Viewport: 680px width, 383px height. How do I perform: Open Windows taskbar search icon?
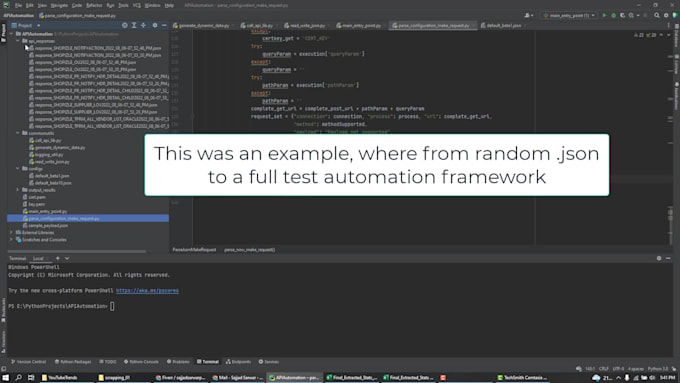(x=19, y=378)
